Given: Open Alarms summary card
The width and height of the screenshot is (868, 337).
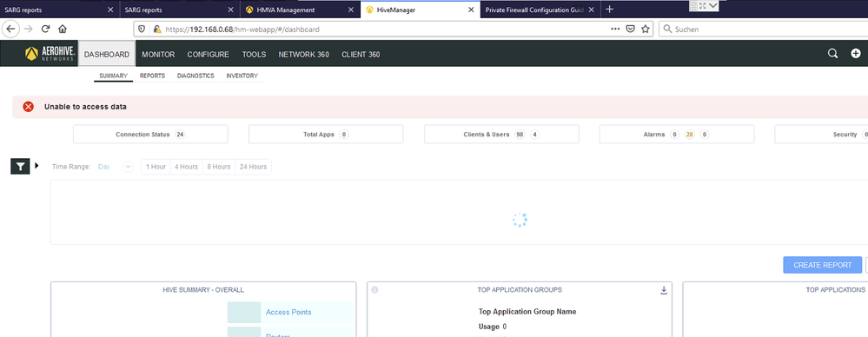Looking at the screenshot, I should pos(677,135).
